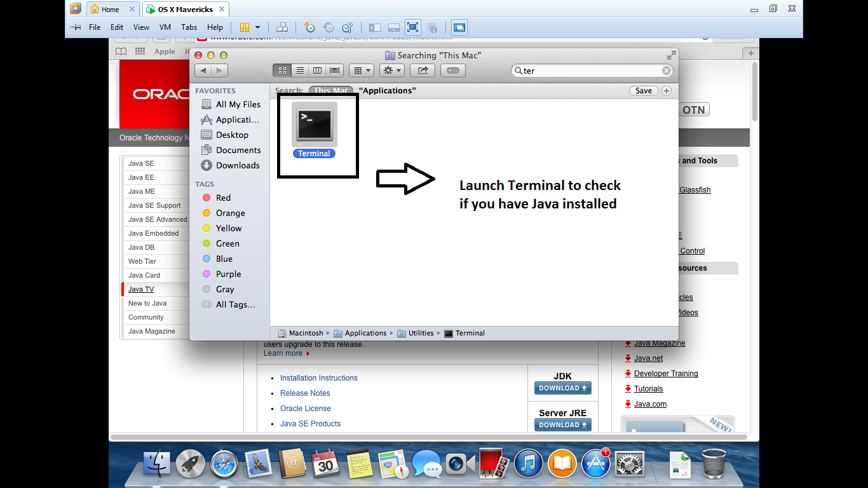868x488 pixels.
Task: Toggle VMware full screen mode
Action: click(413, 27)
